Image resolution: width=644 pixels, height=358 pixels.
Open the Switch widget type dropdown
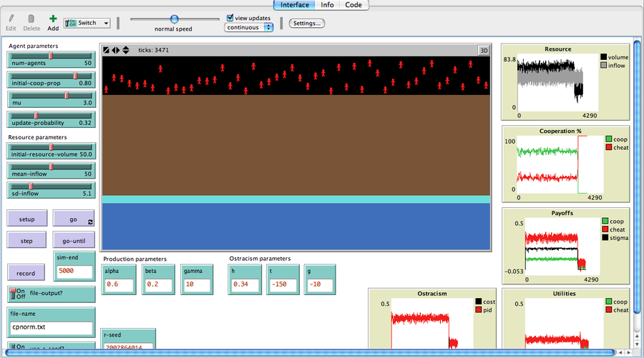(87, 23)
